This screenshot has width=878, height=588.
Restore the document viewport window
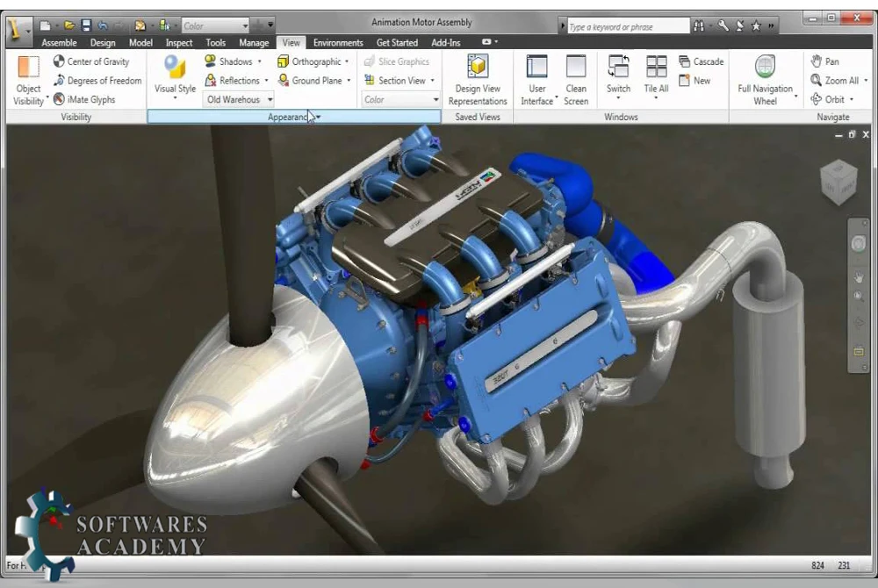(852, 135)
